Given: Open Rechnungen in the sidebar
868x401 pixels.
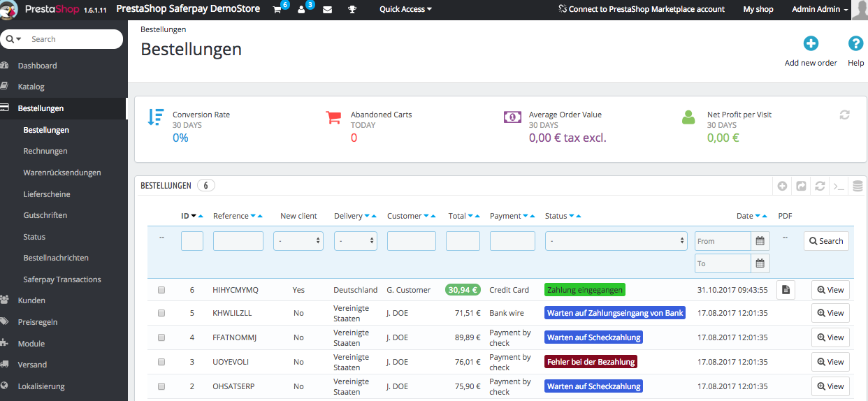Looking at the screenshot, I should 45,151.
